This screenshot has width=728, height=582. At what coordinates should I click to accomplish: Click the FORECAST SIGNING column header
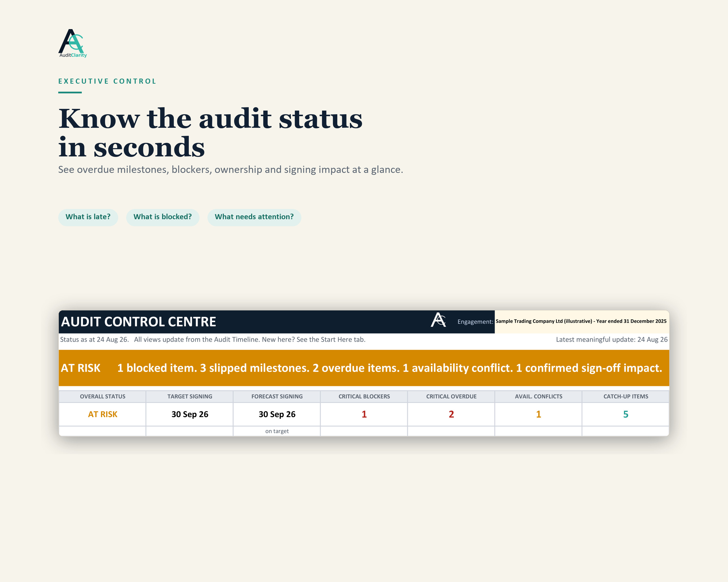[x=277, y=396]
